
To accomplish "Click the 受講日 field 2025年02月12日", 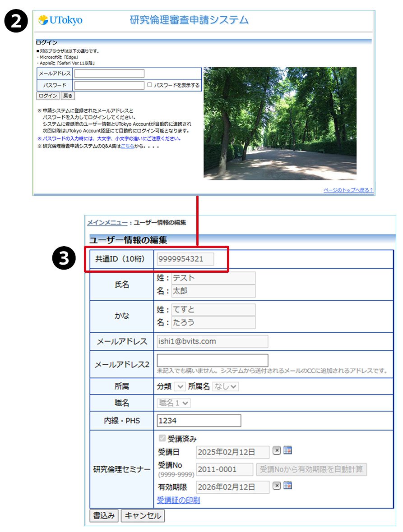I will [x=232, y=452].
